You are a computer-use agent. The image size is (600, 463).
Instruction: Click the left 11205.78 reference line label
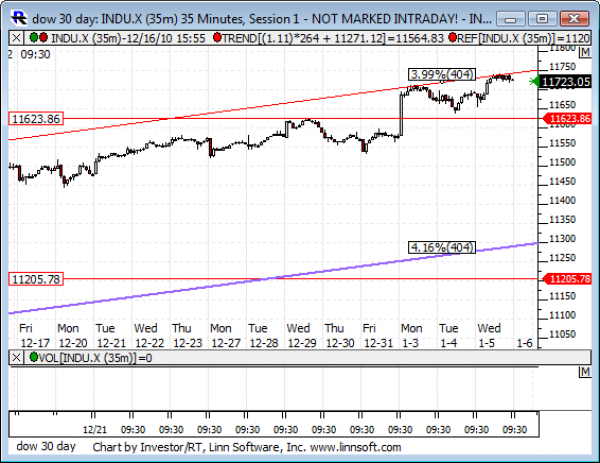pos(36,279)
